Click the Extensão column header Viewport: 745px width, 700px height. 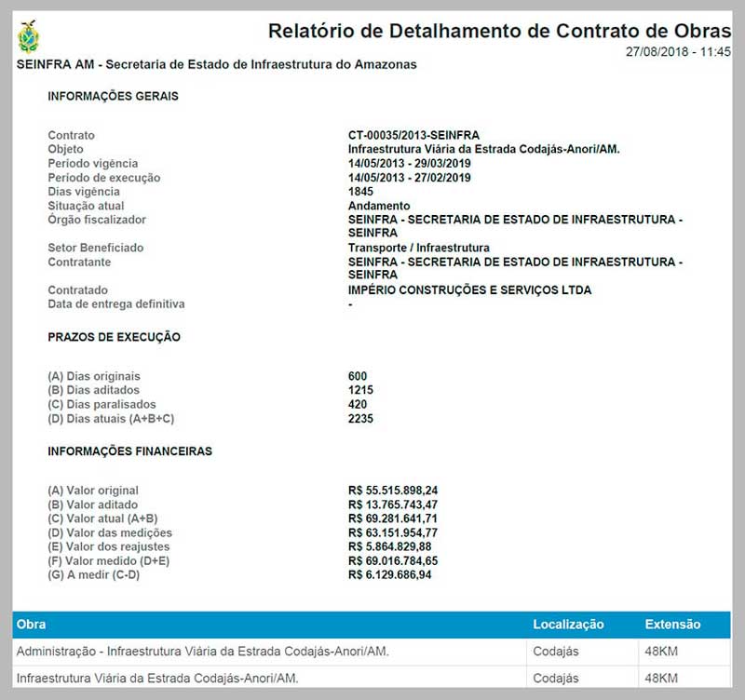[672, 625]
